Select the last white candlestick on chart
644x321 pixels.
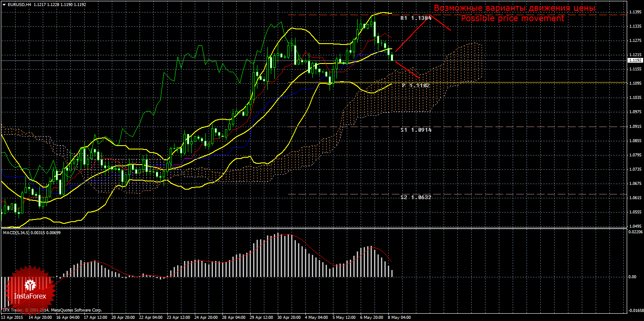tap(392, 57)
